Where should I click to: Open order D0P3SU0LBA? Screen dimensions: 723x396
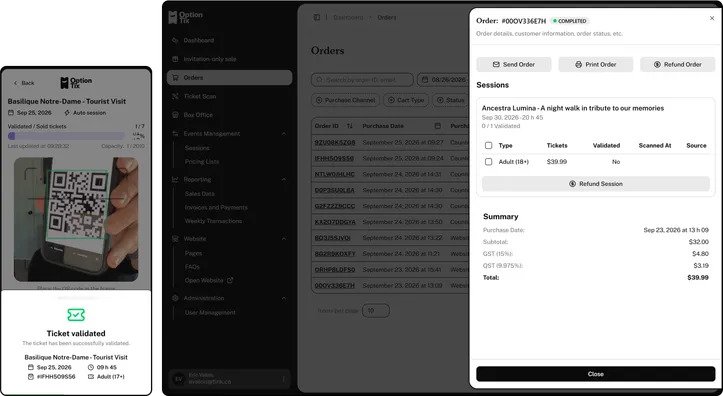(335, 190)
